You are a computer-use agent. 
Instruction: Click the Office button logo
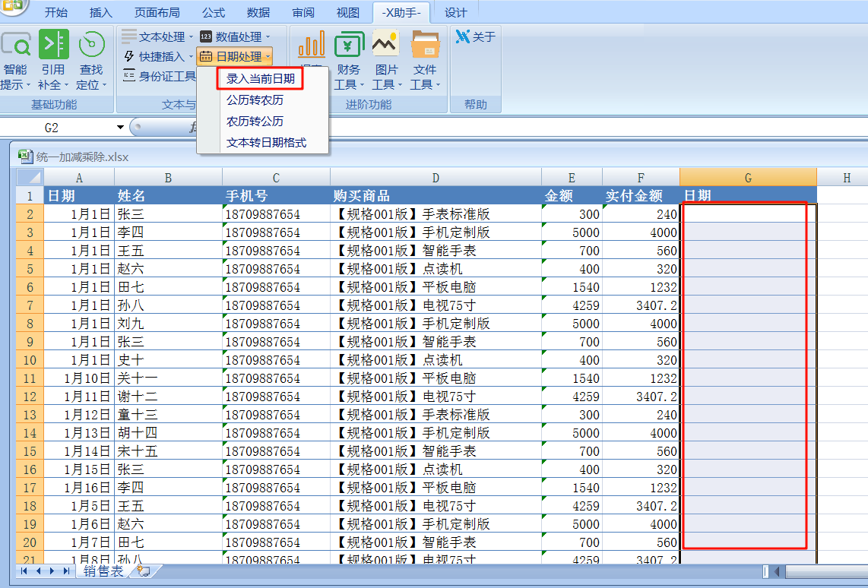coord(12,5)
